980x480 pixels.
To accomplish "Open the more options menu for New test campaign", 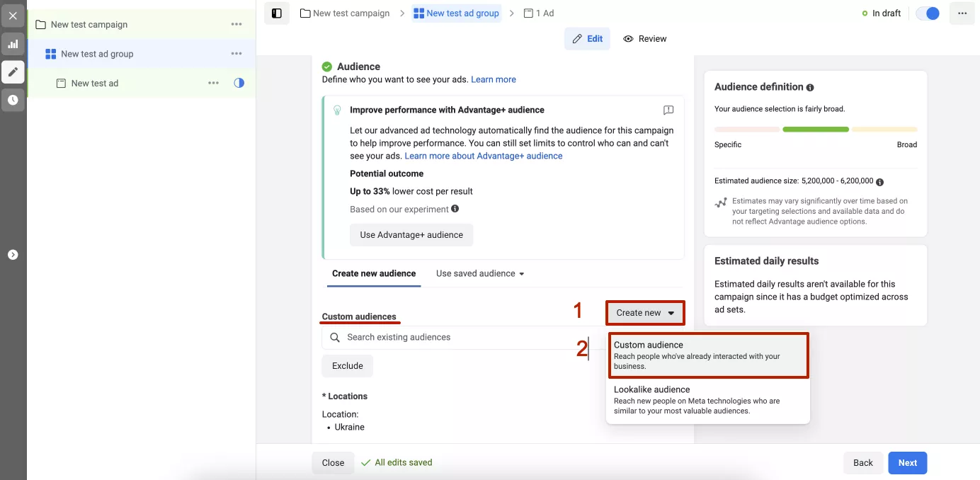I will pyautogui.click(x=237, y=24).
